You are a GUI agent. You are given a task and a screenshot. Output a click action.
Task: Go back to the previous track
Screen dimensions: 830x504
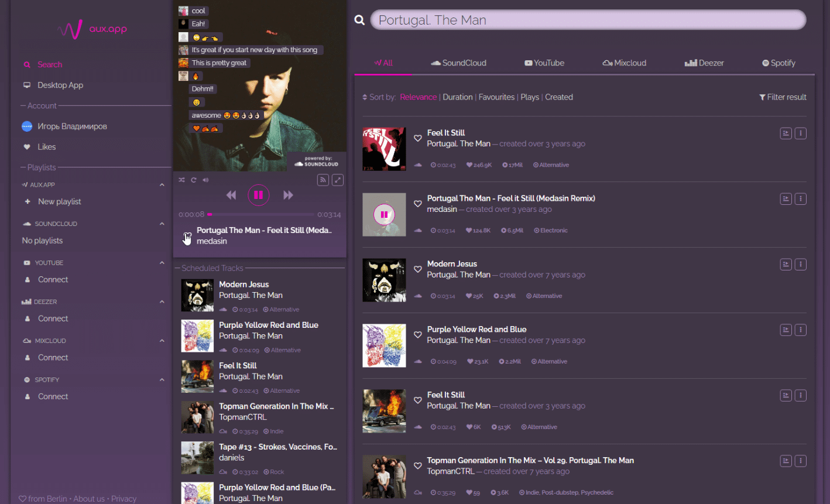(x=231, y=195)
